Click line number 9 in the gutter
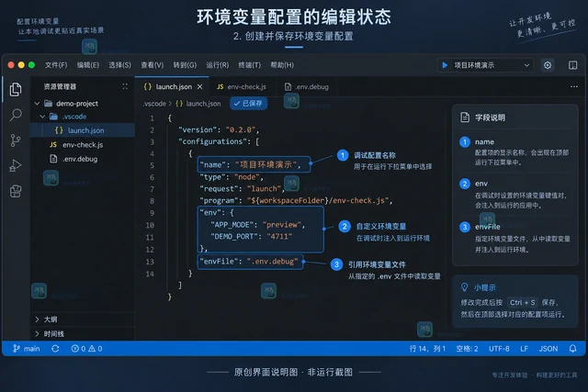Screen dimensions: 588x392 tap(152, 213)
